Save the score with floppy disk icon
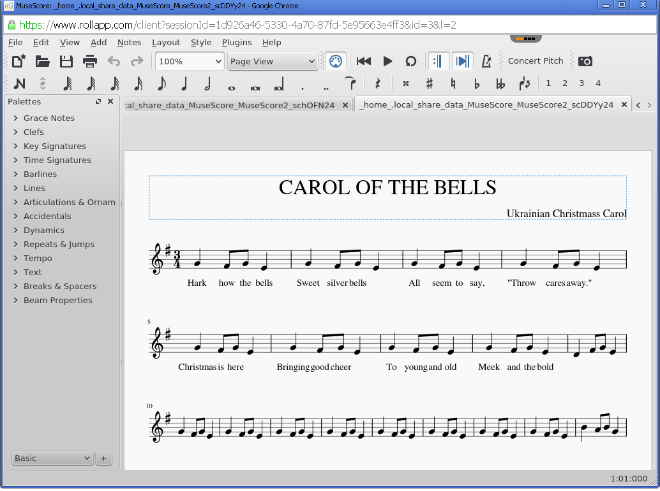The height and width of the screenshot is (491, 660). 66,61
